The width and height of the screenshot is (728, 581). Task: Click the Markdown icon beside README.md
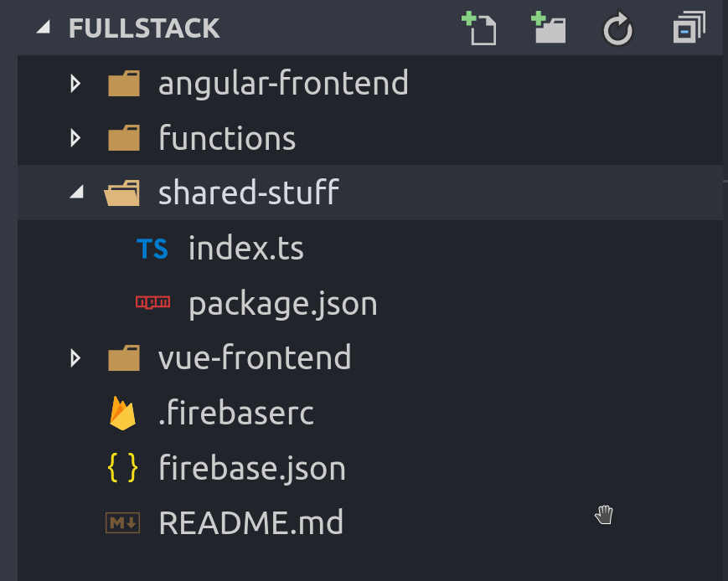[x=122, y=522]
